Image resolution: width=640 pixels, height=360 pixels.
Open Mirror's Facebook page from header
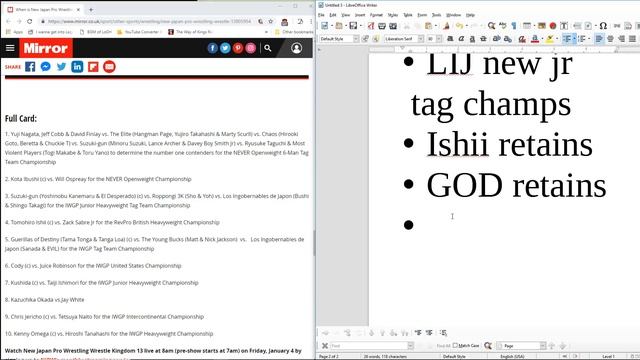pyautogui.click(x=212, y=48)
